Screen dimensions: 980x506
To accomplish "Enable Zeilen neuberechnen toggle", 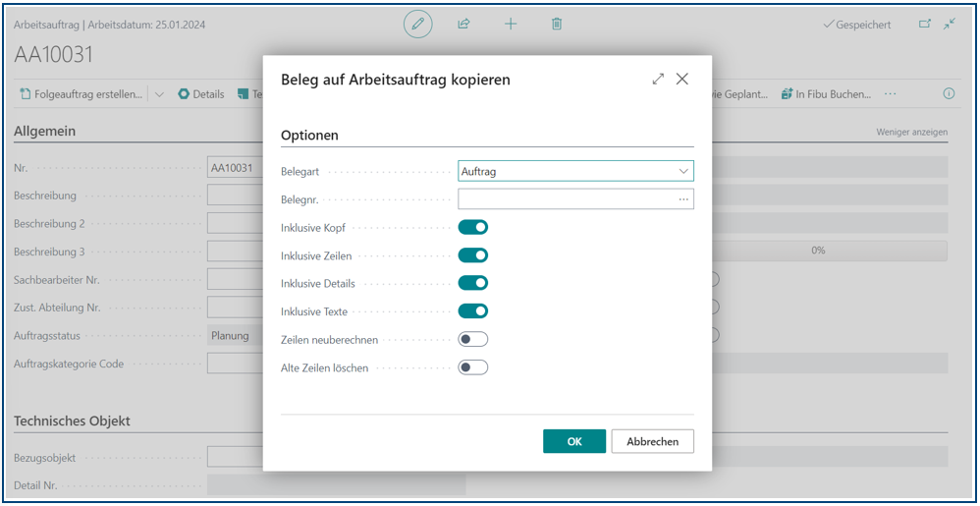I will pos(473,340).
